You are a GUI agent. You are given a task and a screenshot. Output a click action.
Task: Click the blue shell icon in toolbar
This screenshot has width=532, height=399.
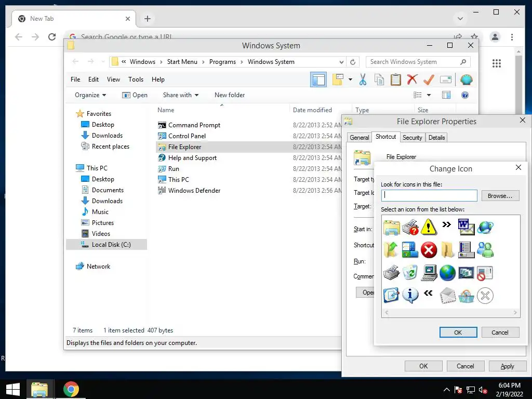point(466,79)
